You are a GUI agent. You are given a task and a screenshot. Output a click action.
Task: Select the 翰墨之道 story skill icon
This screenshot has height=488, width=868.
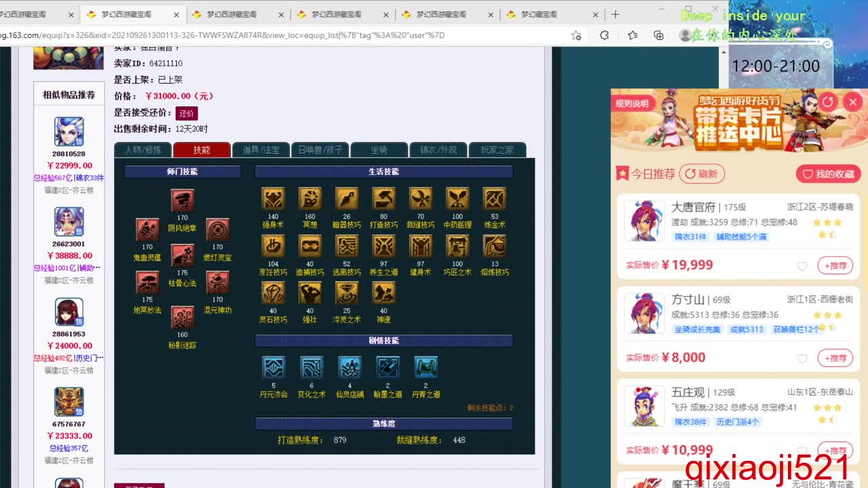[x=388, y=368]
